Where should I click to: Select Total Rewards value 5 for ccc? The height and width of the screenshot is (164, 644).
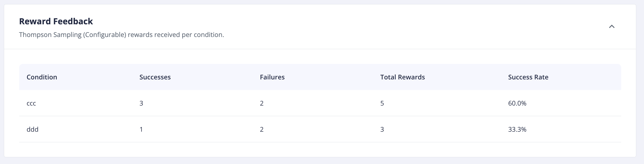click(382, 103)
